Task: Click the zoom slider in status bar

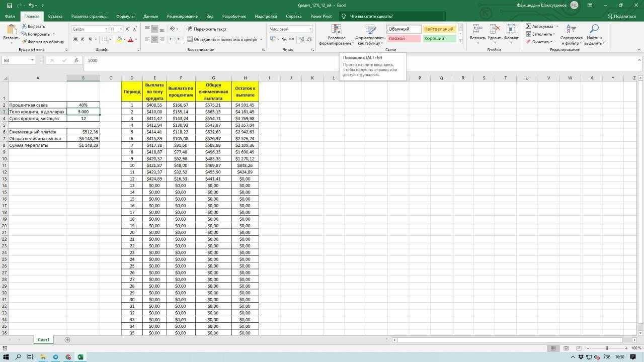Action: (x=607, y=348)
